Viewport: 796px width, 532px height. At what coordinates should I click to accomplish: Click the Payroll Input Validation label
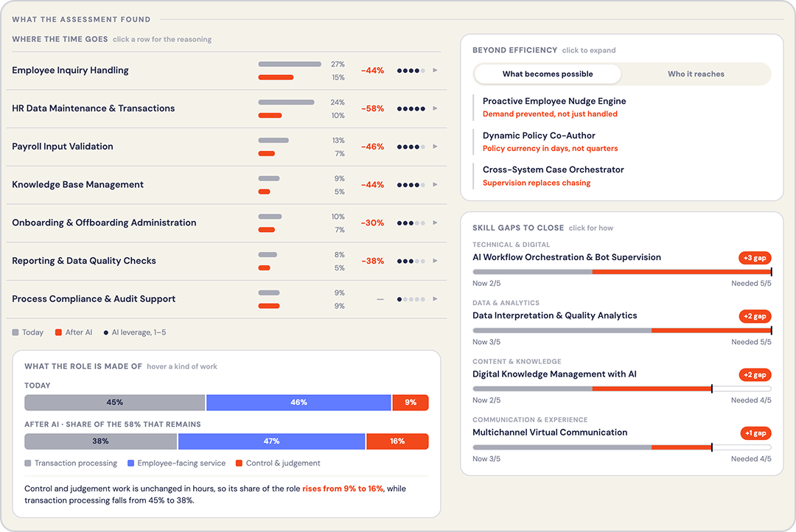pyautogui.click(x=63, y=147)
